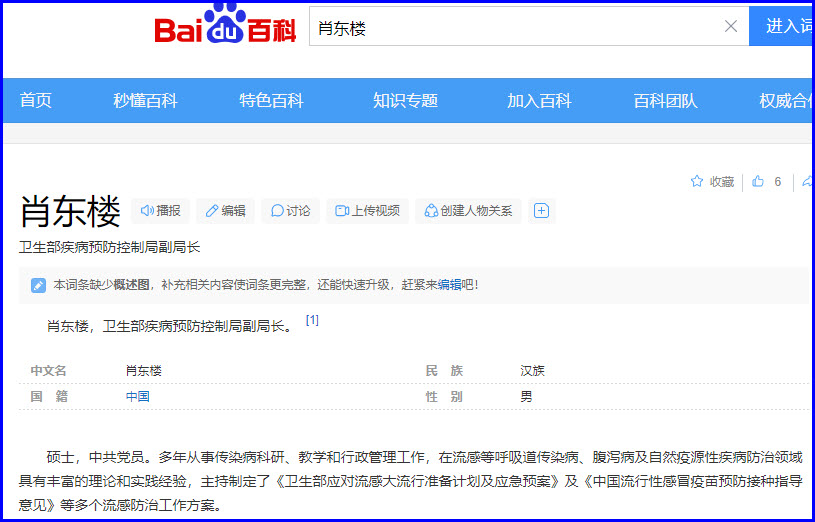
Task: Click the 编辑 pencil button
Action: [225, 211]
